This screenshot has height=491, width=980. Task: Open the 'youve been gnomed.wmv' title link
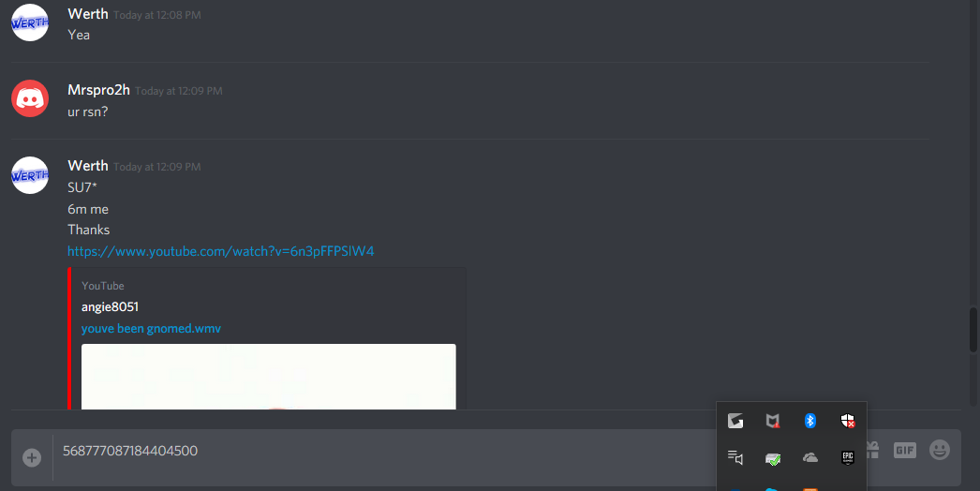click(x=151, y=328)
